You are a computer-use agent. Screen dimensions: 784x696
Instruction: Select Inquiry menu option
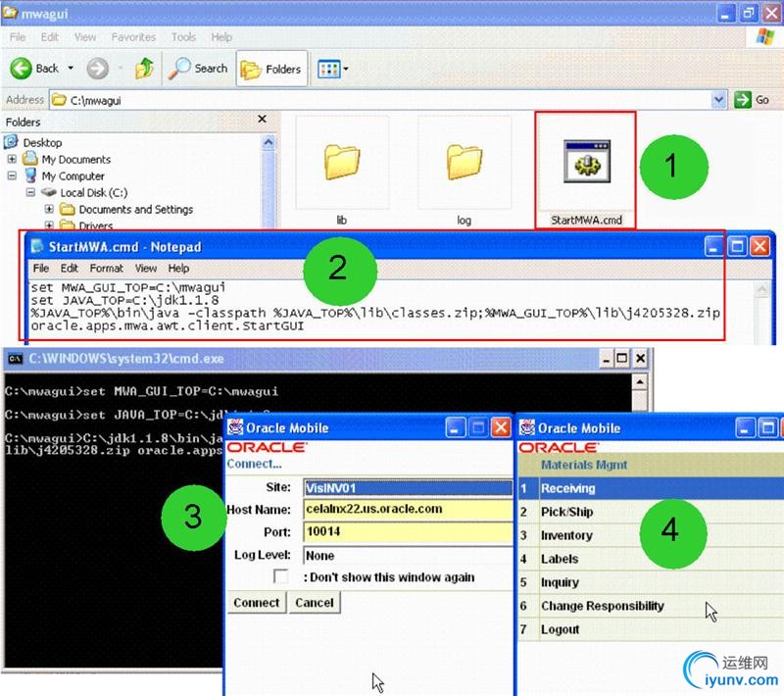(651, 582)
